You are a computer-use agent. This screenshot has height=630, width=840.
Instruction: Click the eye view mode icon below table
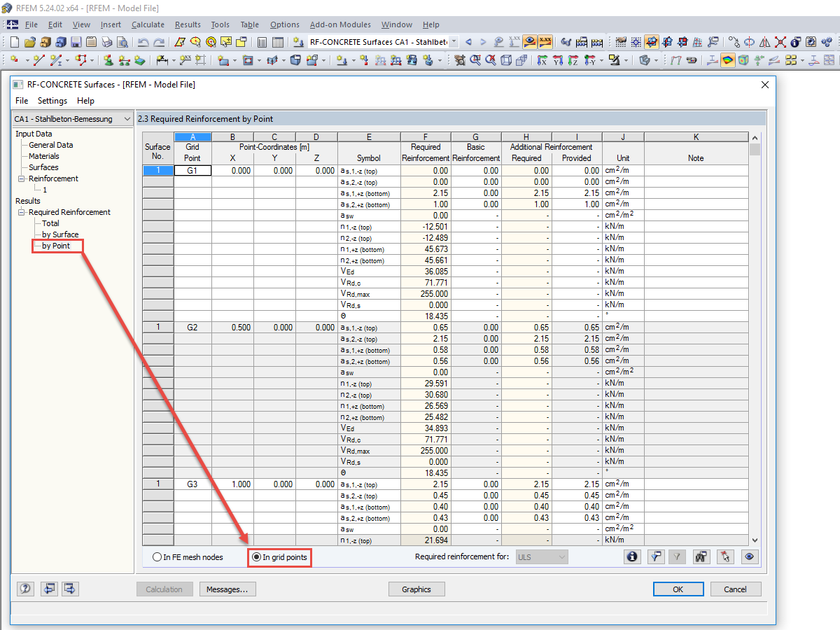tap(750, 556)
